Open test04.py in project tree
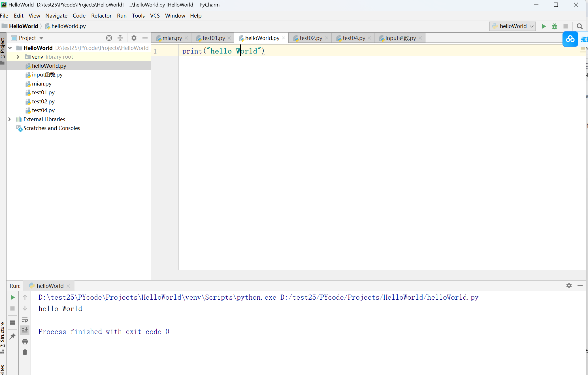The width and height of the screenshot is (588, 375). [43, 110]
